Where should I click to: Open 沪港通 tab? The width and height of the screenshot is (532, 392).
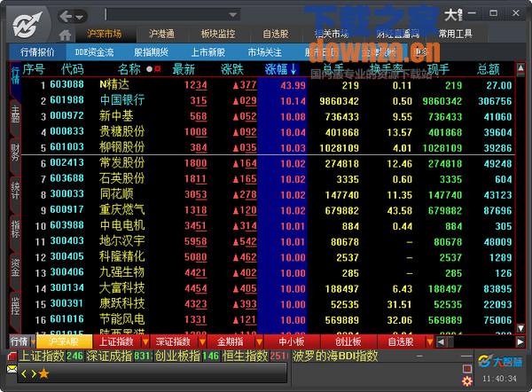tap(161, 34)
